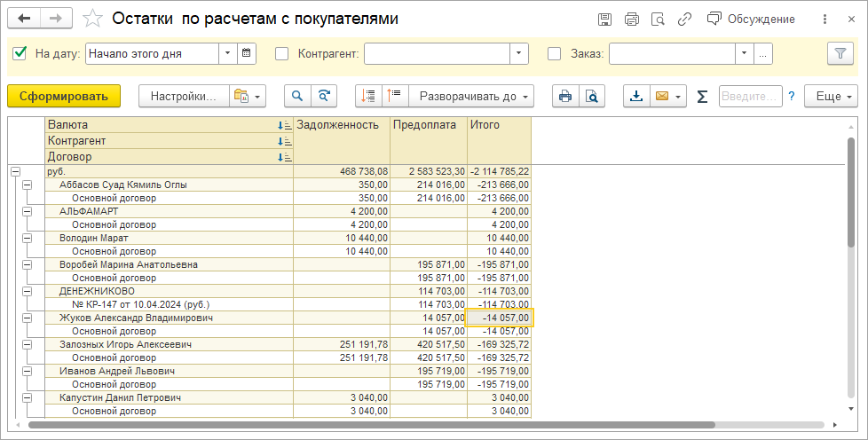Enable the 'Контрагент' filter checkbox
Screen dimensions: 868x440
[x=282, y=53]
